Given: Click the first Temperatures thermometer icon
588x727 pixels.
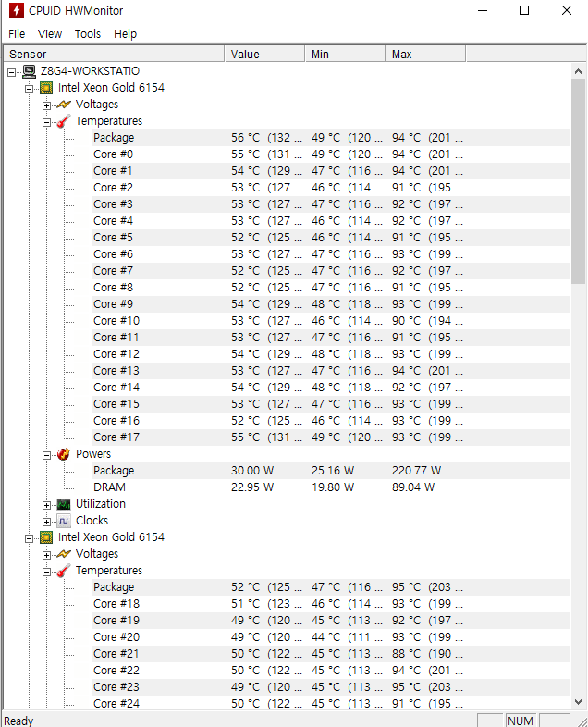Looking at the screenshot, I should (64, 121).
